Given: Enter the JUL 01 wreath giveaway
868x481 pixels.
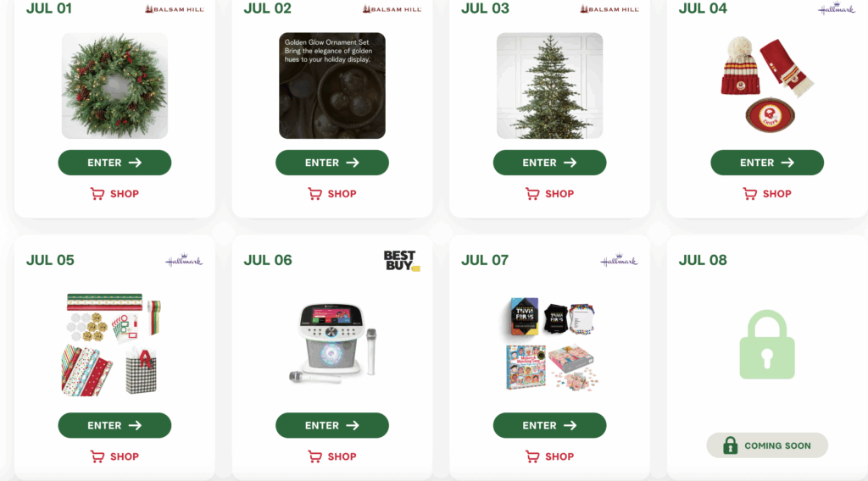Looking at the screenshot, I should coord(114,163).
